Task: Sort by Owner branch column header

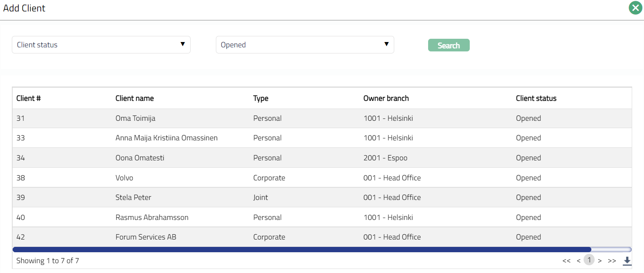Action: 386,98
